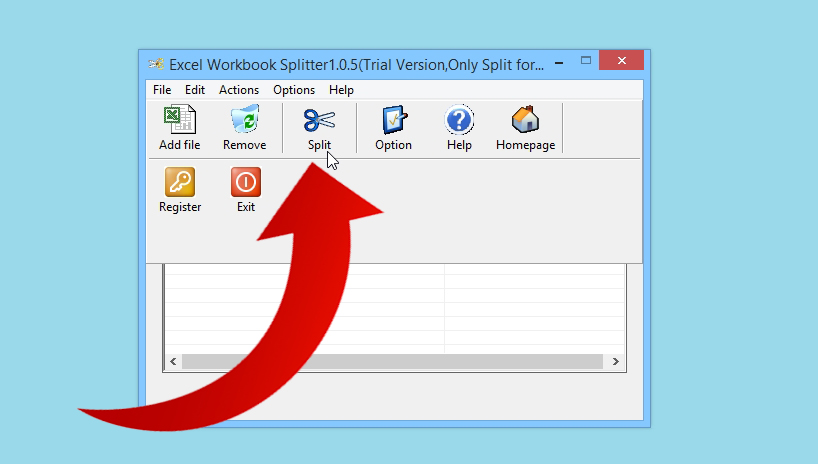The image size is (818, 464).
Task: Click the right scroll arrow of file list
Action: coord(616,361)
